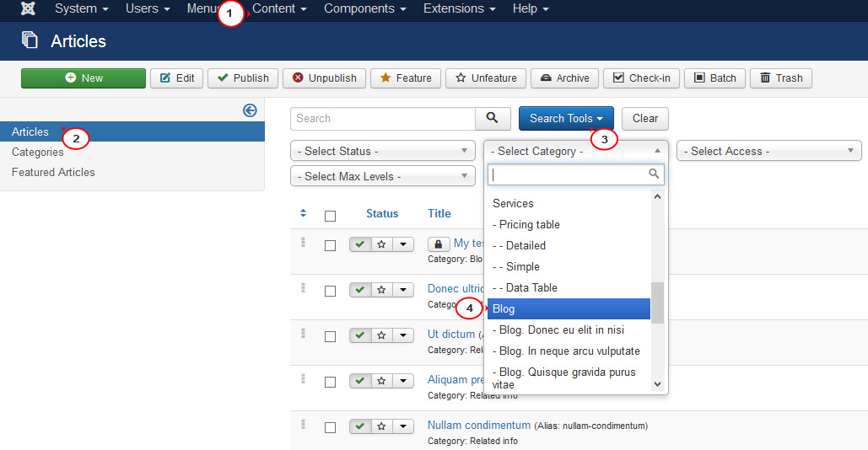The height and width of the screenshot is (450, 868).
Task: Click the Feature star toolbar button
Action: click(x=406, y=78)
